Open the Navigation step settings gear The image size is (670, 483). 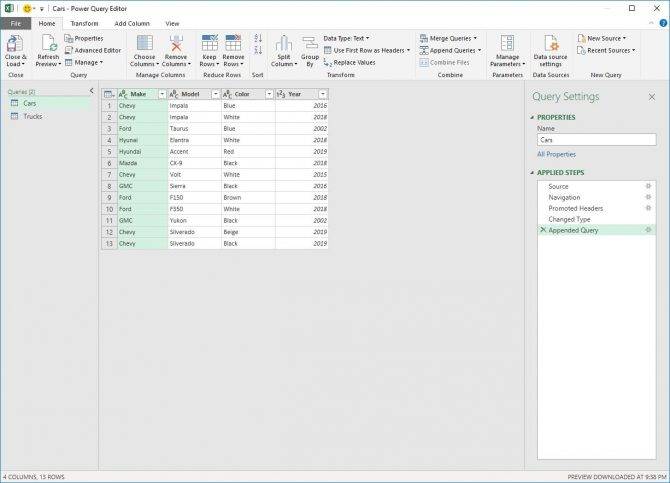click(x=648, y=197)
